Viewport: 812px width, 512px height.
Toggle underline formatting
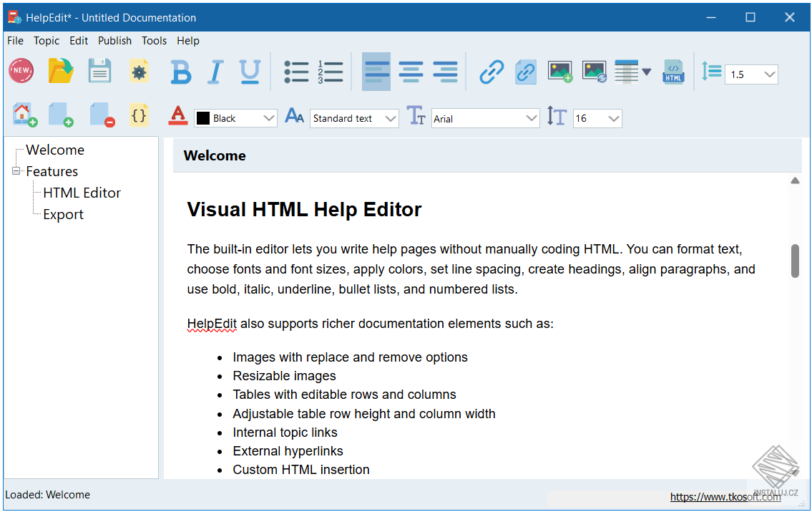[x=250, y=72]
